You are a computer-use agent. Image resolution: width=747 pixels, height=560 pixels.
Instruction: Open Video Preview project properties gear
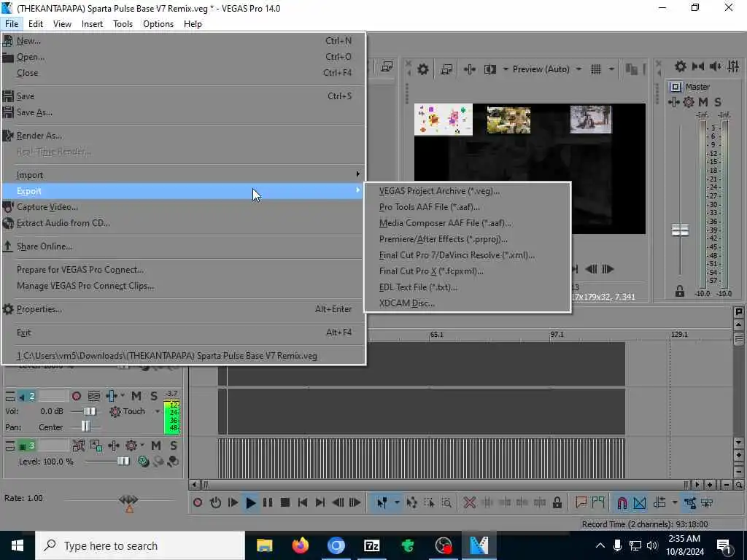(x=423, y=69)
